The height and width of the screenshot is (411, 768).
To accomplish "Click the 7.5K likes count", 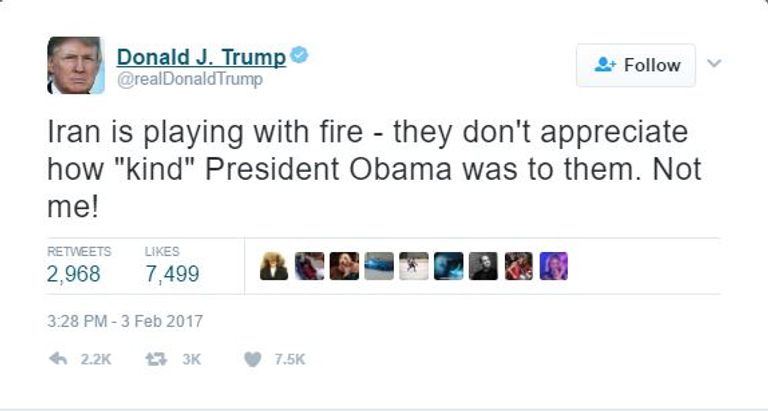I will [x=289, y=360].
